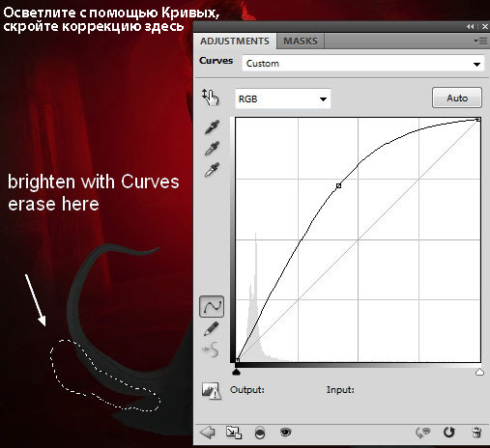This screenshot has width=490, height=448.
Task: Switch to the MASKS tab
Action: coord(301,42)
